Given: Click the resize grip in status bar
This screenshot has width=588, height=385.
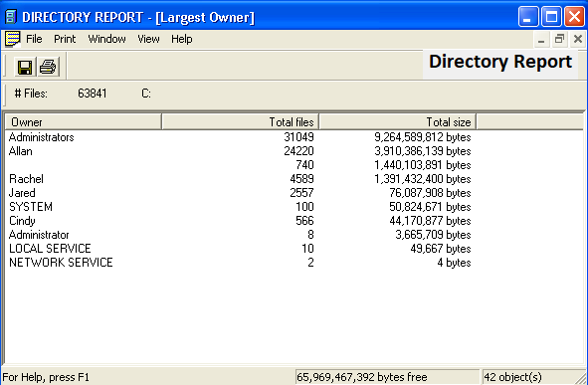Looking at the screenshot, I should (x=581, y=378).
